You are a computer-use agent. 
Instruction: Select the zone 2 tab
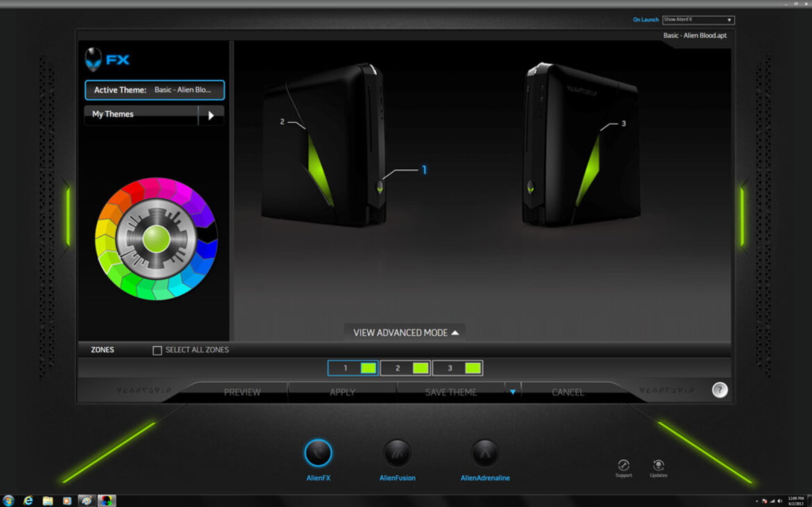tap(405, 368)
